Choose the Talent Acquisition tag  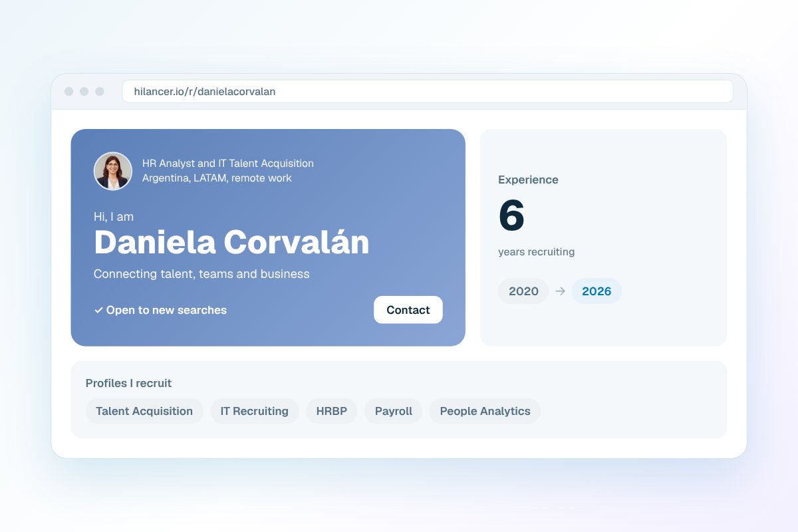(144, 411)
